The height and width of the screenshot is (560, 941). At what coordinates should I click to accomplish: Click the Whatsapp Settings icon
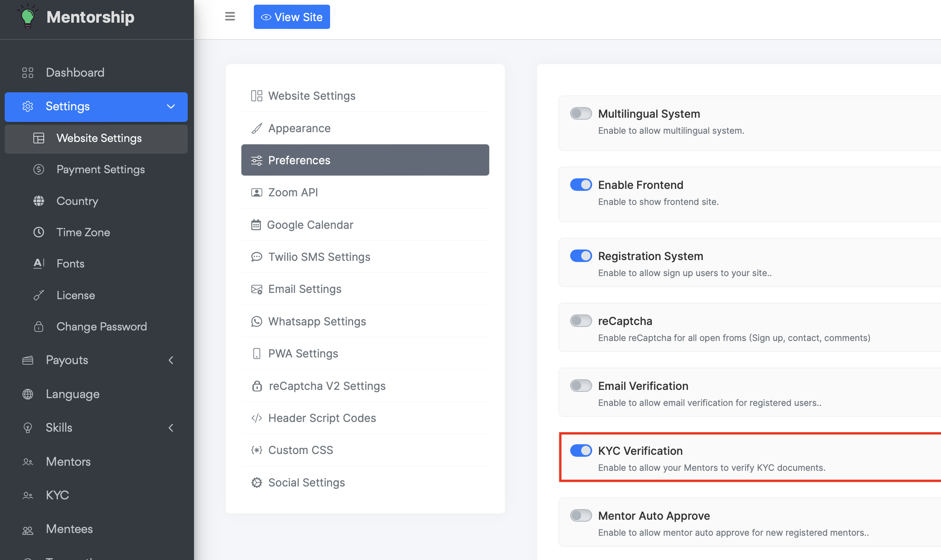point(257,321)
